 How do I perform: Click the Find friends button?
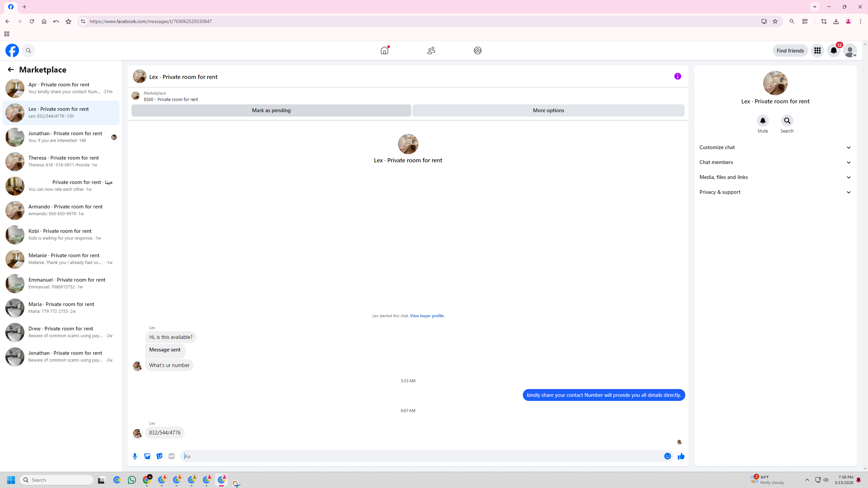[790, 50]
